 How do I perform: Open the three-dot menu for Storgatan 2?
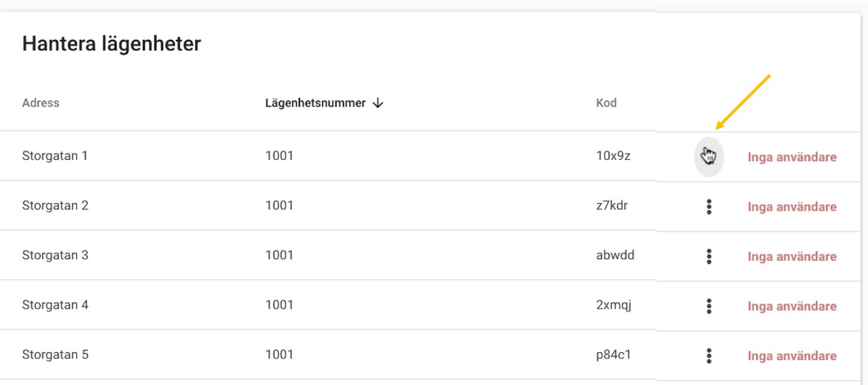tap(709, 207)
